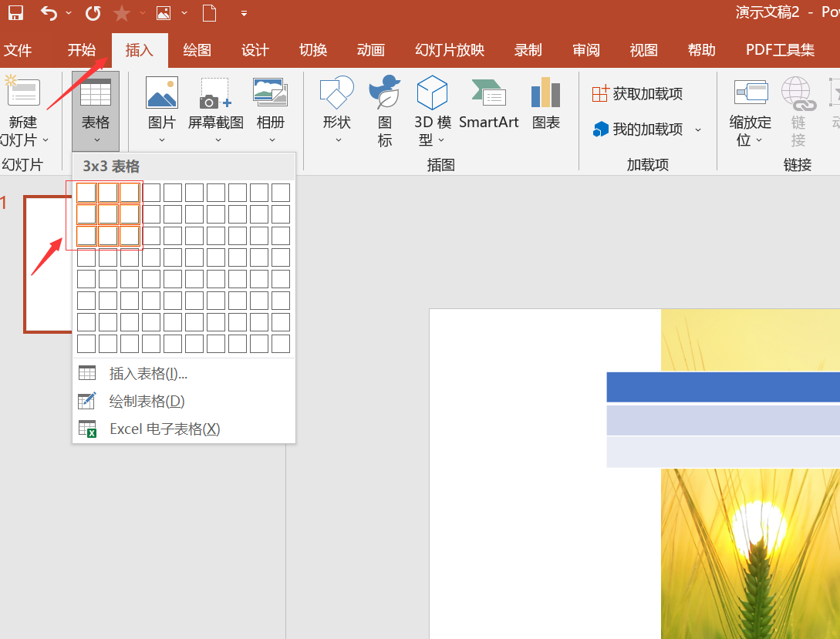Screen dimensions: 840x639
Task: Expand the 图片 dropdown chevron
Action: 162,140
